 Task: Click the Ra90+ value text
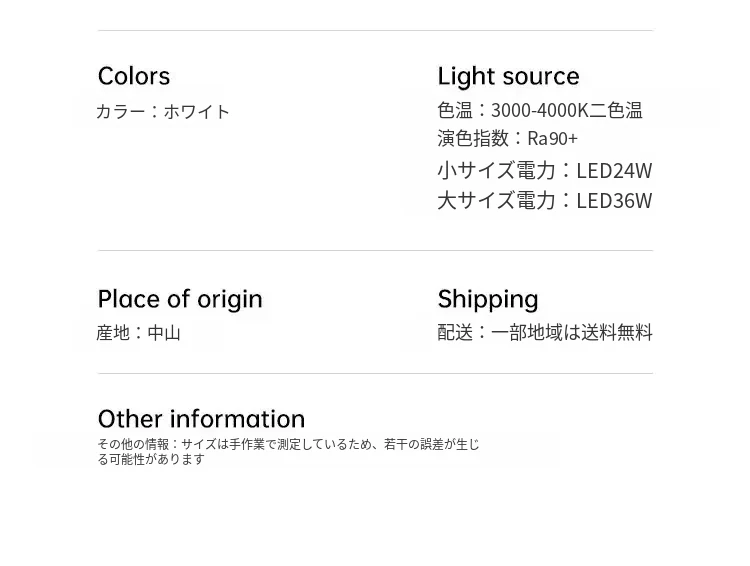[x=552, y=138]
